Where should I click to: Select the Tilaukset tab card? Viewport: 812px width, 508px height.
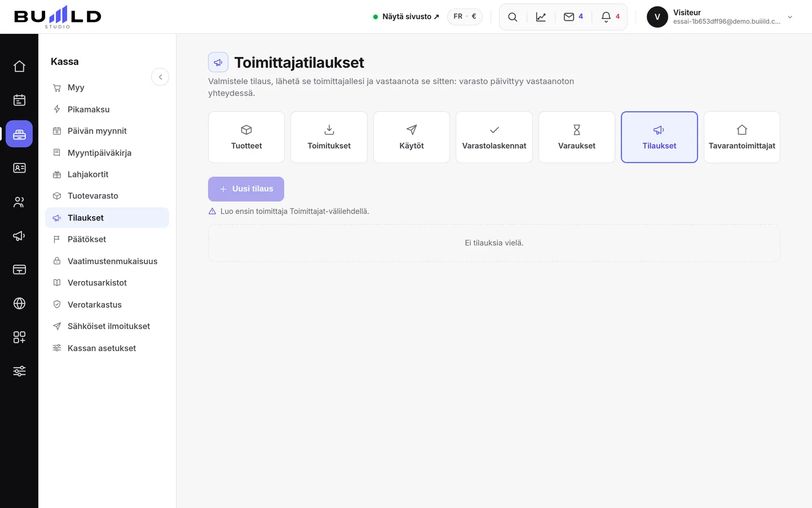(x=659, y=137)
